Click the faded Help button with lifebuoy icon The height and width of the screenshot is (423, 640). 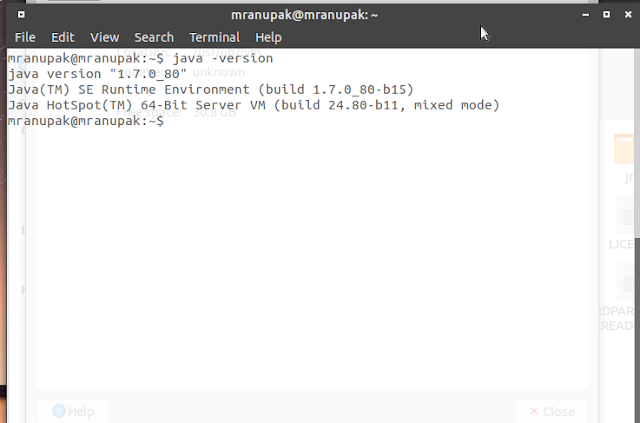click(x=73, y=411)
